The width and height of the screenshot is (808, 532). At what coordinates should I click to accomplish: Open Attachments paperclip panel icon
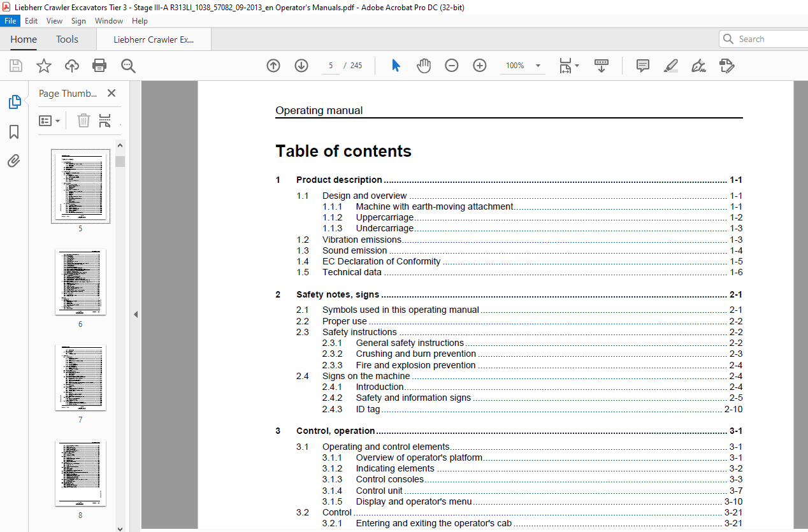14,161
